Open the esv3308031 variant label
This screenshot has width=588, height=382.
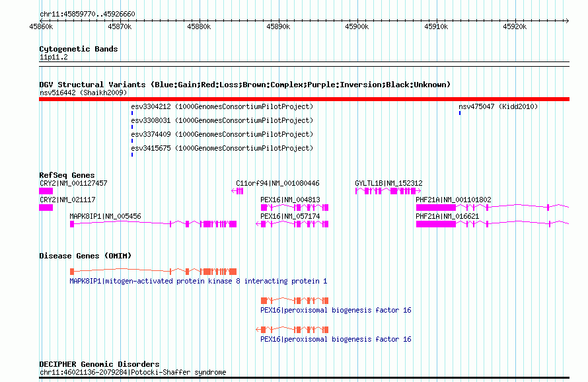(222, 120)
